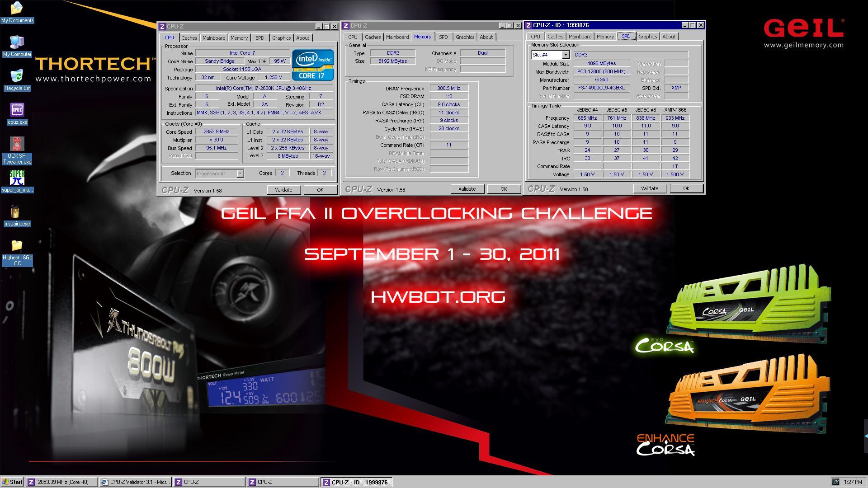The width and height of the screenshot is (868, 488).
Task: Click the Channels # Dual value
Action: [483, 53]
